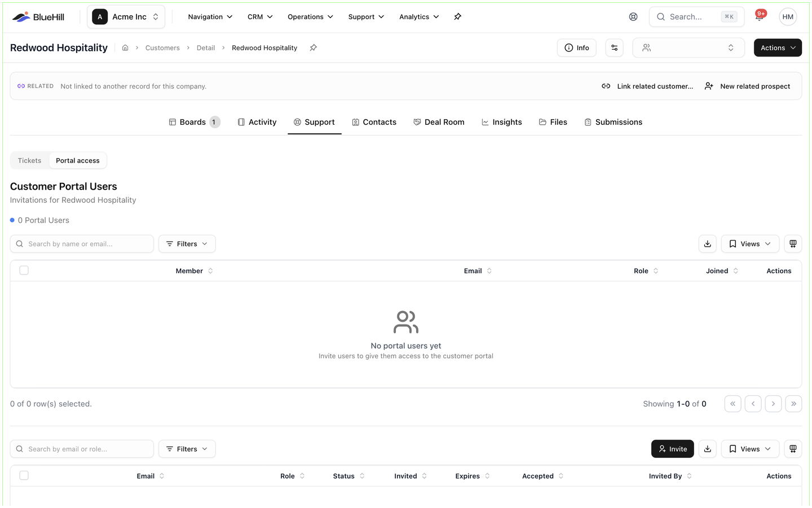Open the Submissions tab
The width and height of the screenshot is (812, 508).
pos(613,122)
